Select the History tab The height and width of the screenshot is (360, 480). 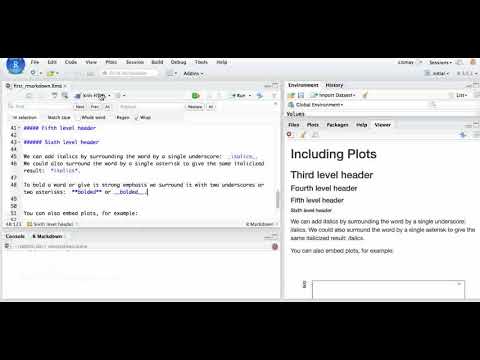tap(334, 85)
